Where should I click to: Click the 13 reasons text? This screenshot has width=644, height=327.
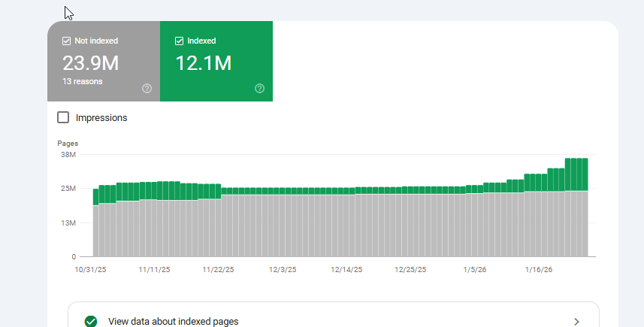click(x=83, y=81)
